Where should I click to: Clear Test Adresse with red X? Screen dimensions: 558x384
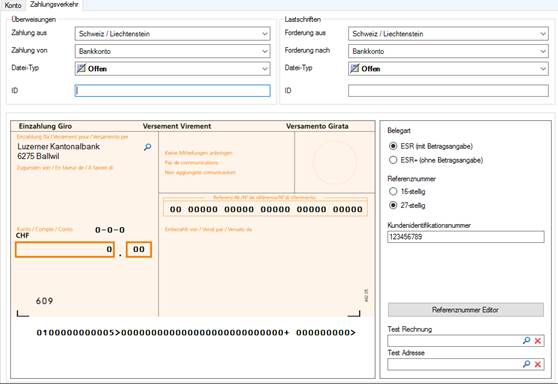coord(538,364)
